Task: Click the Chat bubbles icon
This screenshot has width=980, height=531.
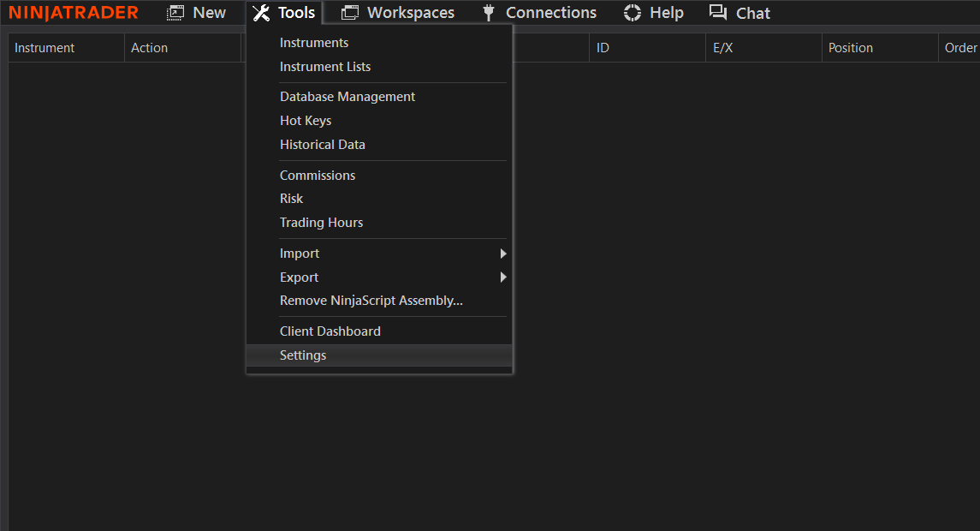Action: [718, 13]
